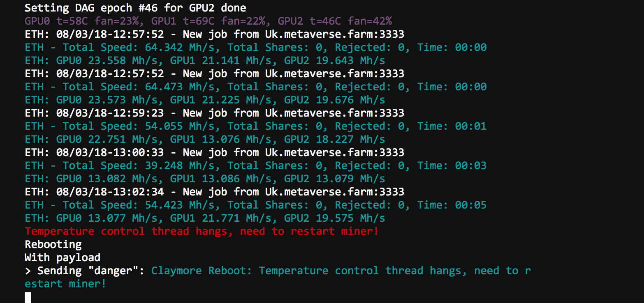This screenshot has width=644, height=303.
Task: Click the Total Speed 54.423 Mh/s line
Action: pos(255,205)
